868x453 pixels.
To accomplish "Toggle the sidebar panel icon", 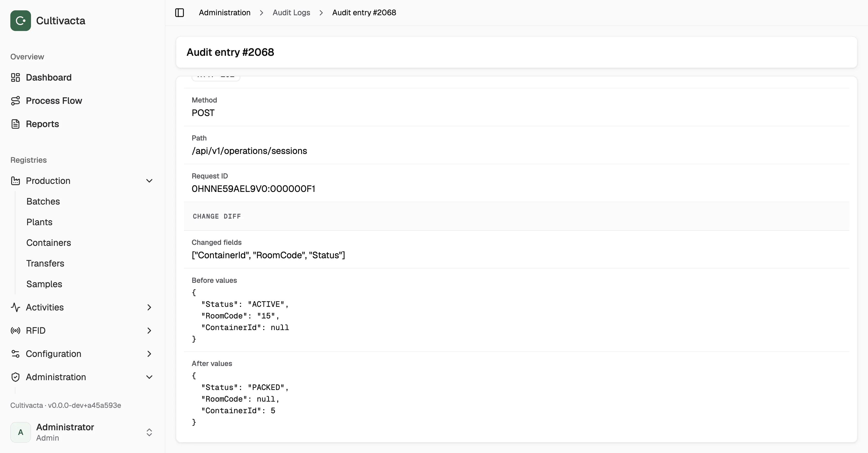I will click(x=180, y=13).
